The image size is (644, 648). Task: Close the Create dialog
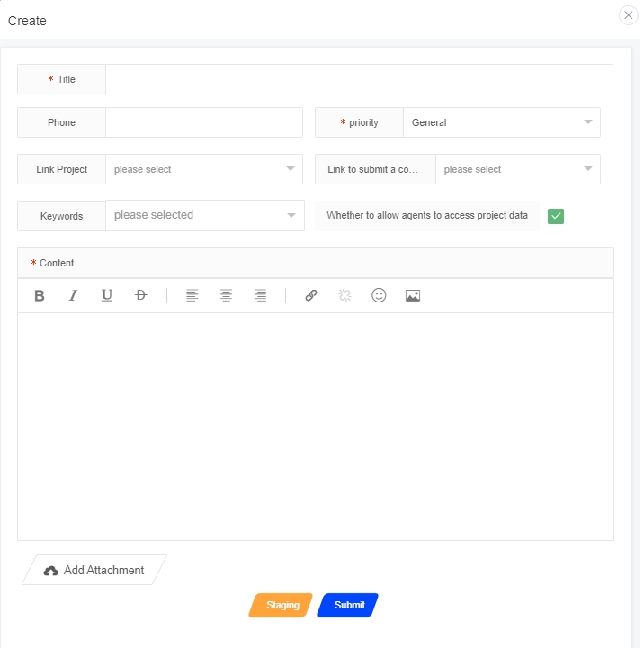point(629,15)
